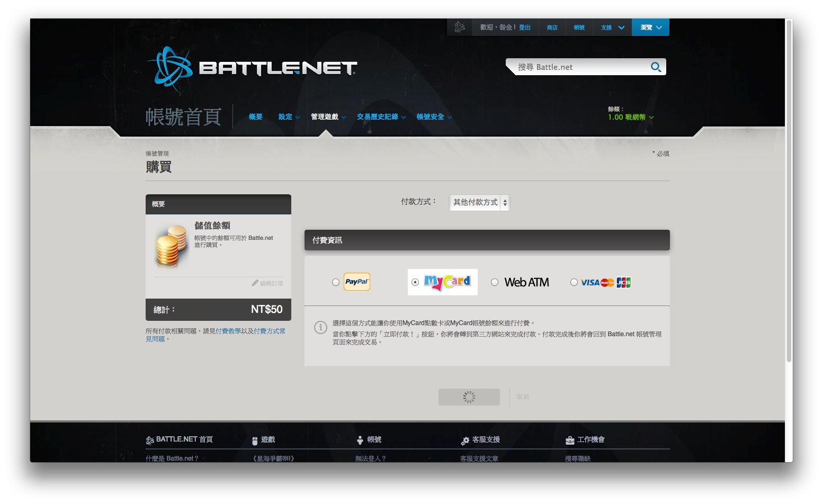Click the 編輯訂單 link
The width and height of the screenshot is (823, 504).
click(272, 284)
